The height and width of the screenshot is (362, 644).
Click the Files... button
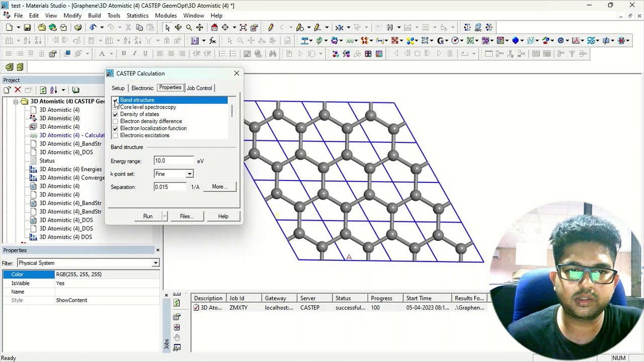coord(187,216)
